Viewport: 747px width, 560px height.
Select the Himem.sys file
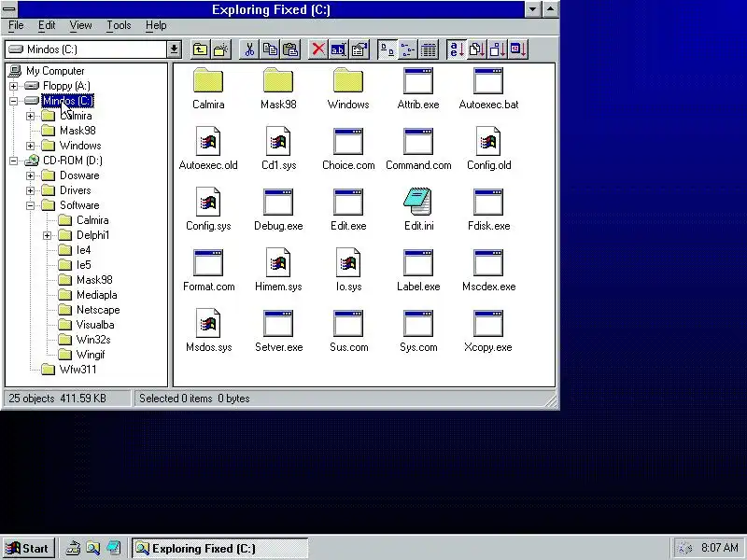[x=278, y=270]
